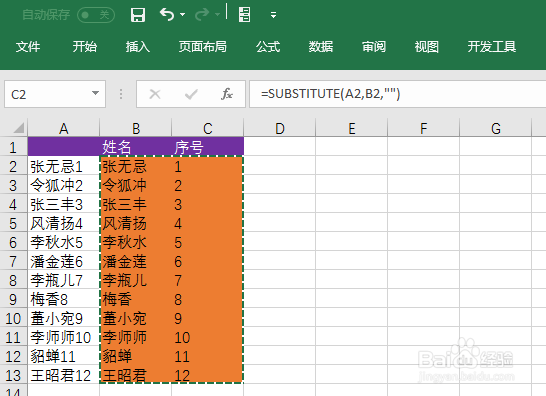Screen dimensions: 546x396
Task: Select column E header
Action: (352, 129)
